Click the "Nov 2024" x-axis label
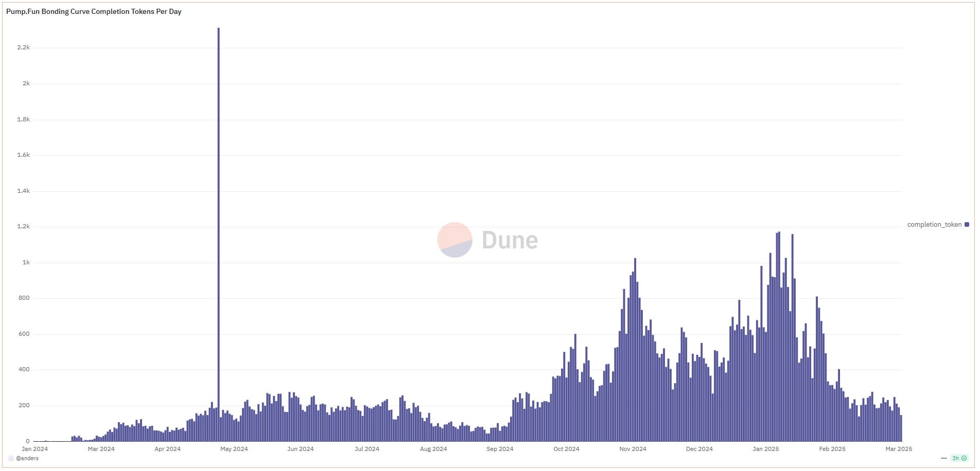980x471 pixels. pyautogui.click(x=633, y=449)
